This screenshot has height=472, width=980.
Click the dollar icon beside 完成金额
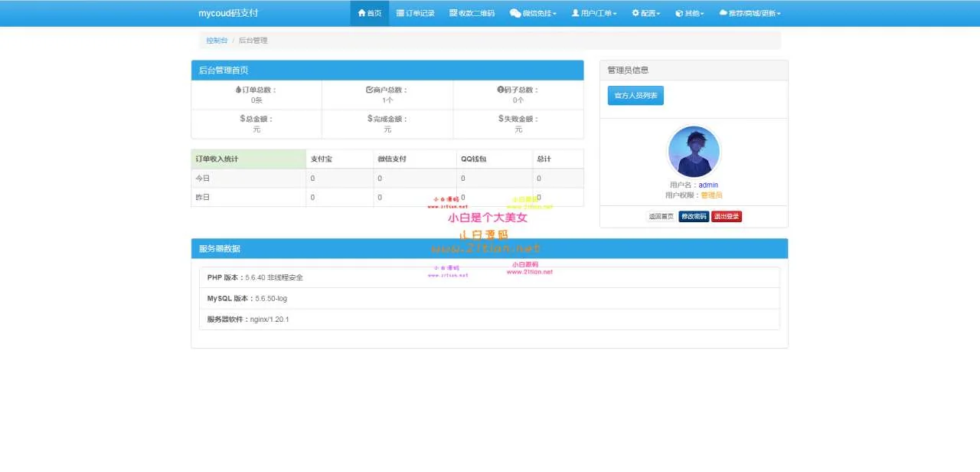[370, 119]
